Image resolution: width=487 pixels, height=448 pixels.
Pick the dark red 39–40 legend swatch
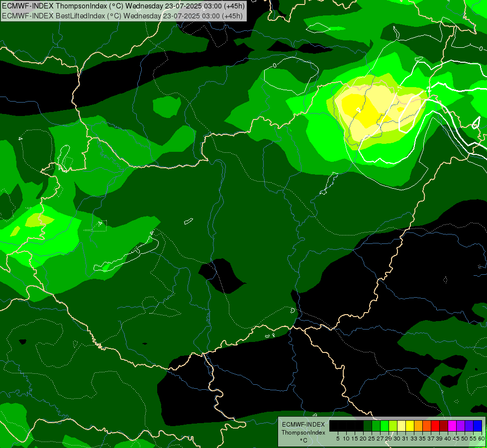[x=444, y=426]
